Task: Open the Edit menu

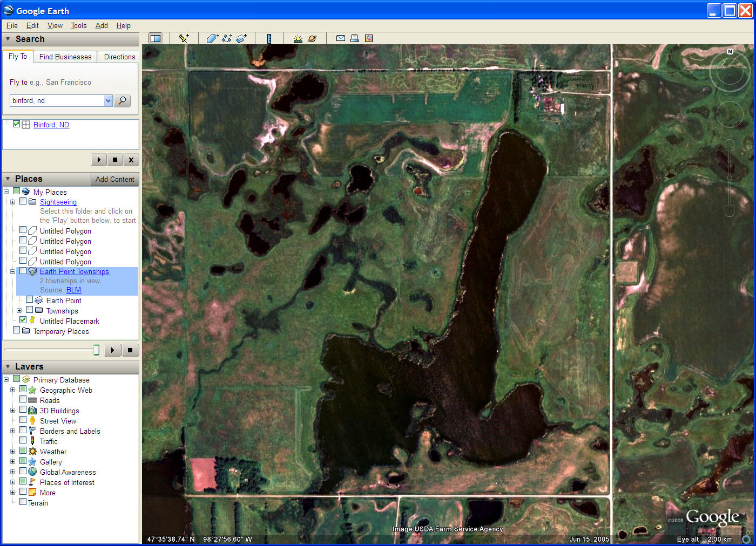Action: pyautogui.click(x=32, y=25)
